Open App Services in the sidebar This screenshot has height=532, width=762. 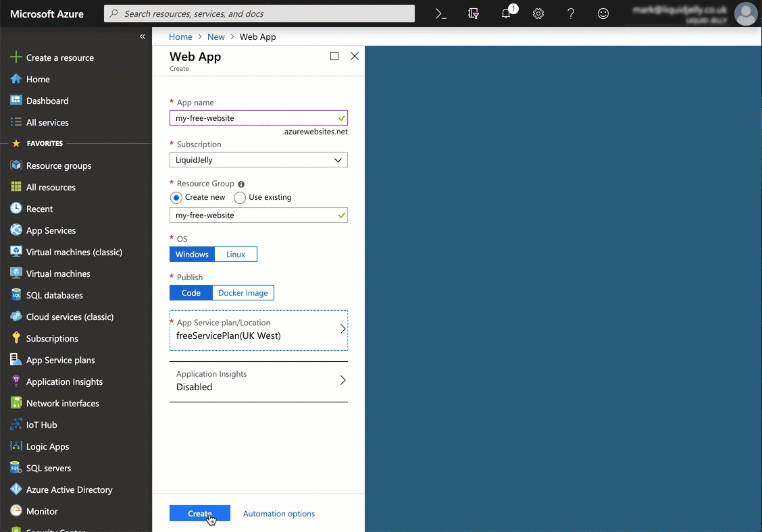51,230
